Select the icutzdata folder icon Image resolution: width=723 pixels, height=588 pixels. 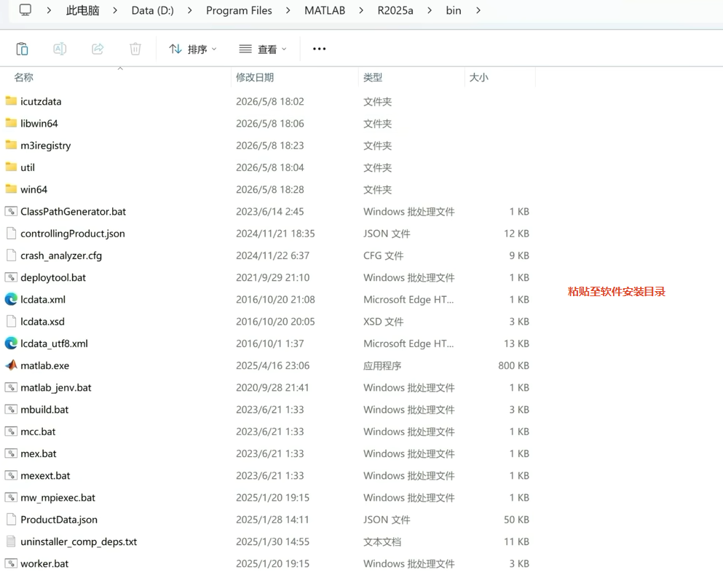coord(11,101)
